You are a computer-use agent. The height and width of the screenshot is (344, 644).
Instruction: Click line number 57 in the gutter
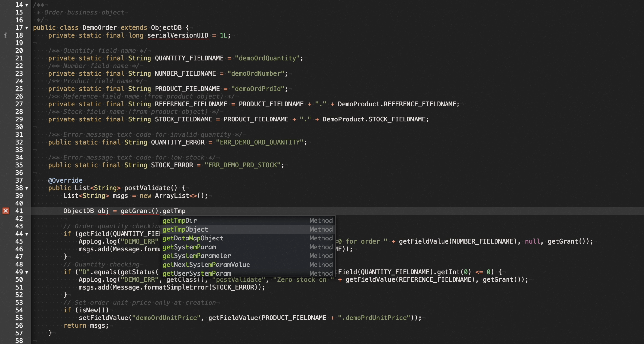click(19, 333)
